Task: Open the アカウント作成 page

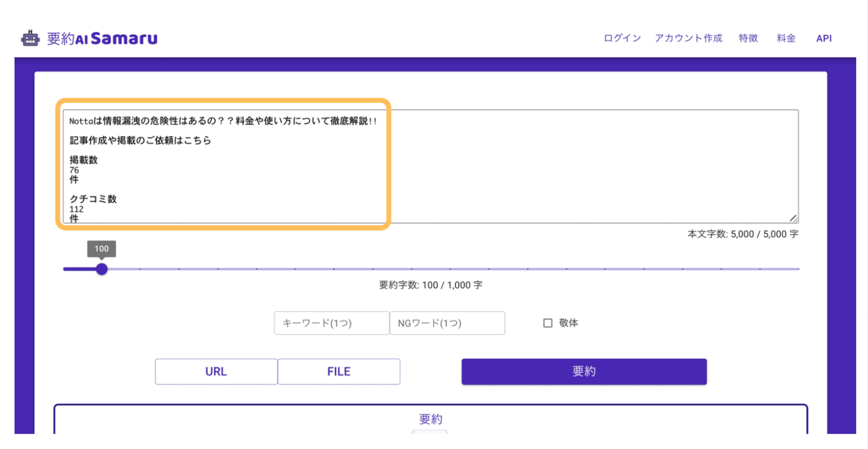Action: pos(688,38)
